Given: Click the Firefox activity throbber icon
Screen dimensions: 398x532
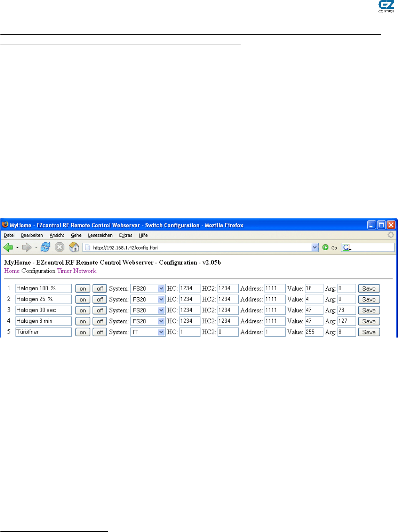Looking at the screenshot, I should (x=391, y=235).
